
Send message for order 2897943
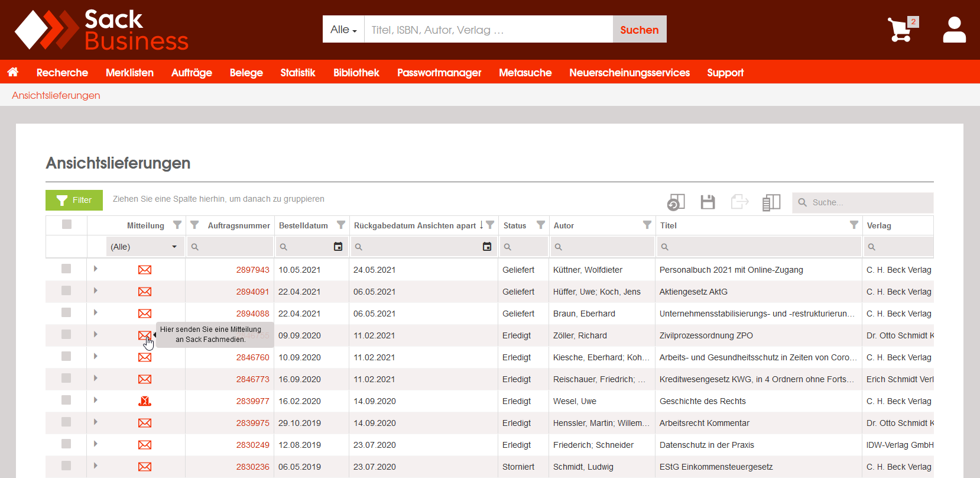pos(145,270)
